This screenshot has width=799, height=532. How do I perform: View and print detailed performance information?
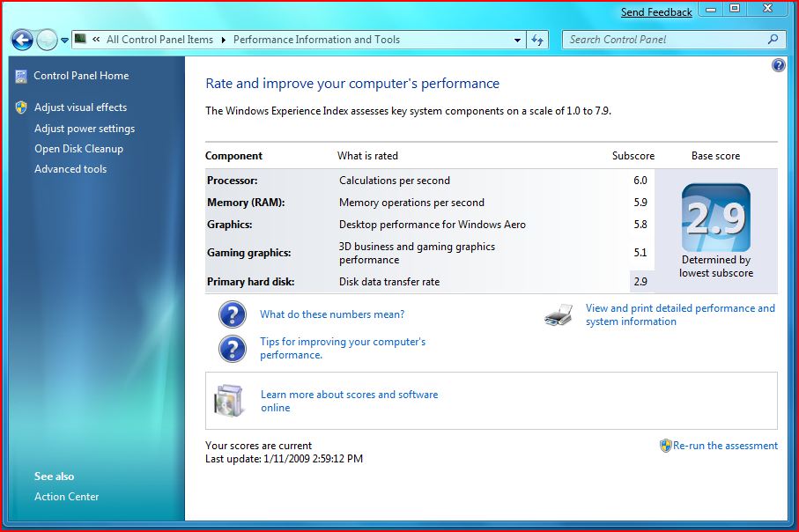point(680,315)
